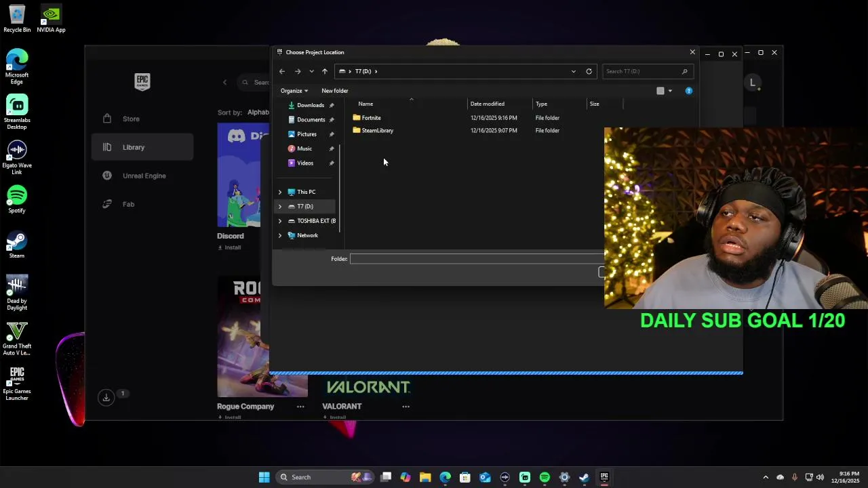Viewport: 868px width, 488px height.
Task: Open NVIDIA App desktop icon
Action: [51, 19]
